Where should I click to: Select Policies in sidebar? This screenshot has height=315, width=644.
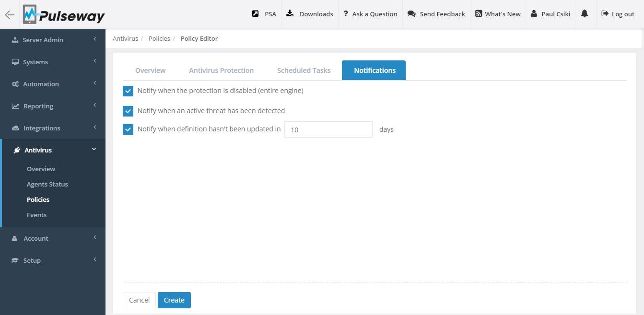[38, 200]
